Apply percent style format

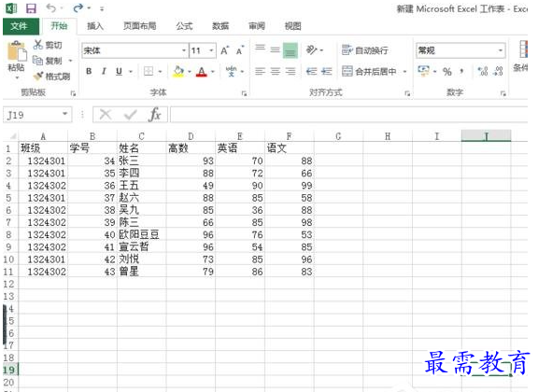pyautogui.click(x=446, y=72)
